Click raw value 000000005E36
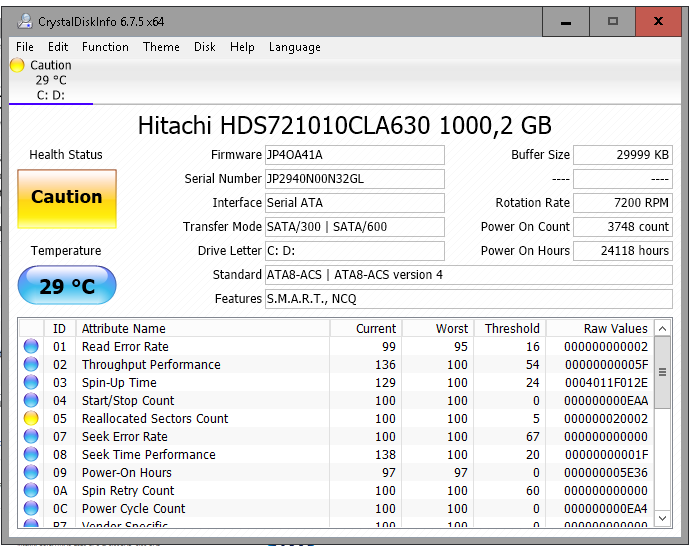This screenshot has height=546, width=695. tap(605, 472)
